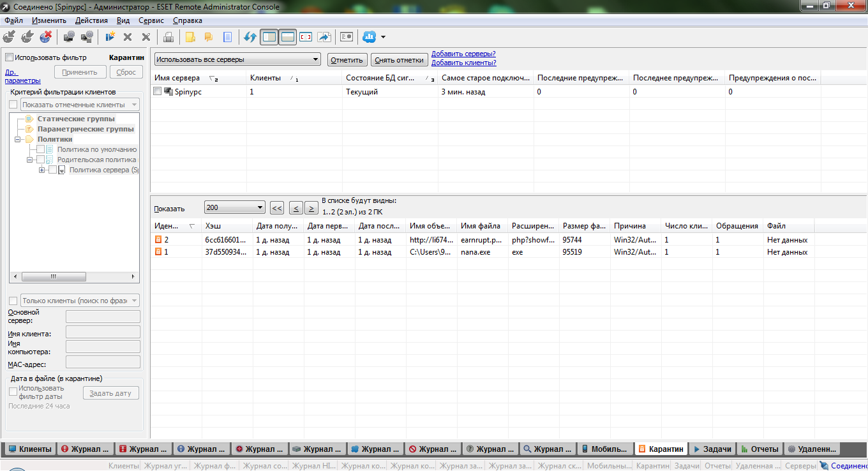
Task: Open the Действия menu
Action: pyautogui.click(x=91, y=20)
